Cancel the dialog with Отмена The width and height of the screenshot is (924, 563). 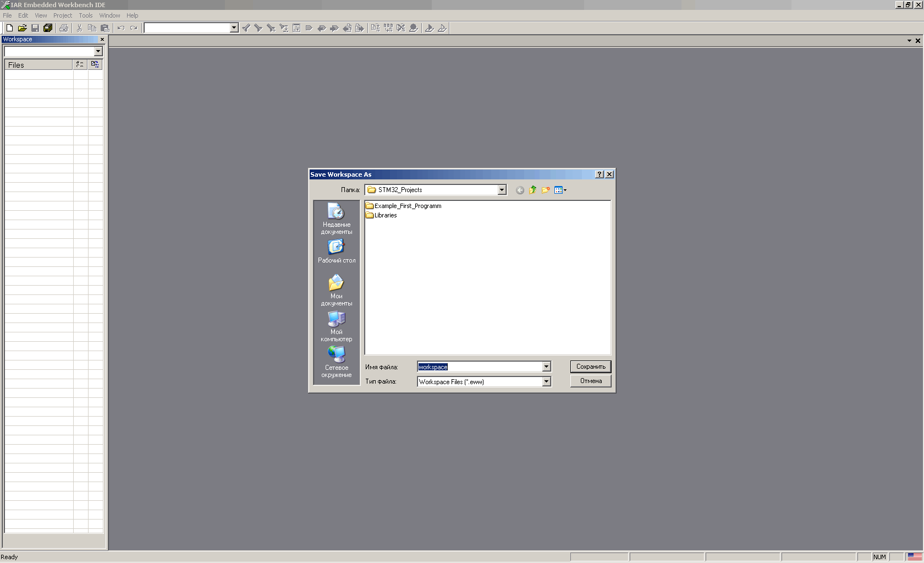click(591, 381)
